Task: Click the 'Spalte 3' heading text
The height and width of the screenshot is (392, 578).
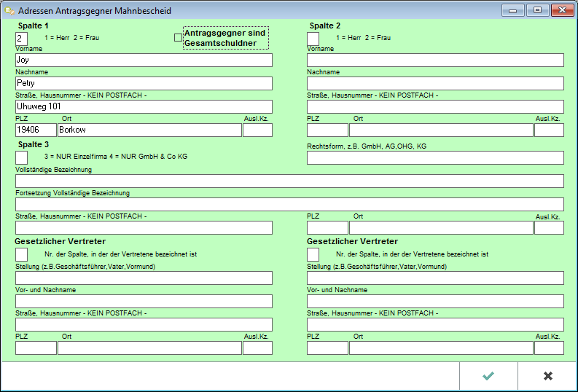Action: [x=34, y=144]
